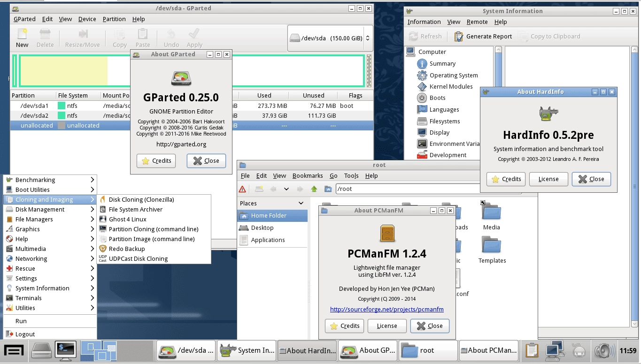Screen dimensions: 641x364
Task: Open the Bookmarks menu in PCManFM
Action: click(x=308, y=175)
